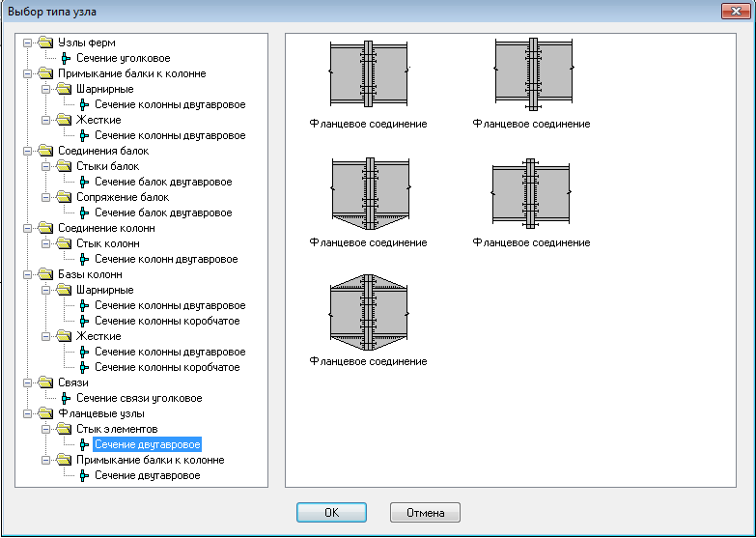Collapse the Стык колонн branch
Image resolution: width=756 pixels, height=538 pixels.
(x=45, y=243)
